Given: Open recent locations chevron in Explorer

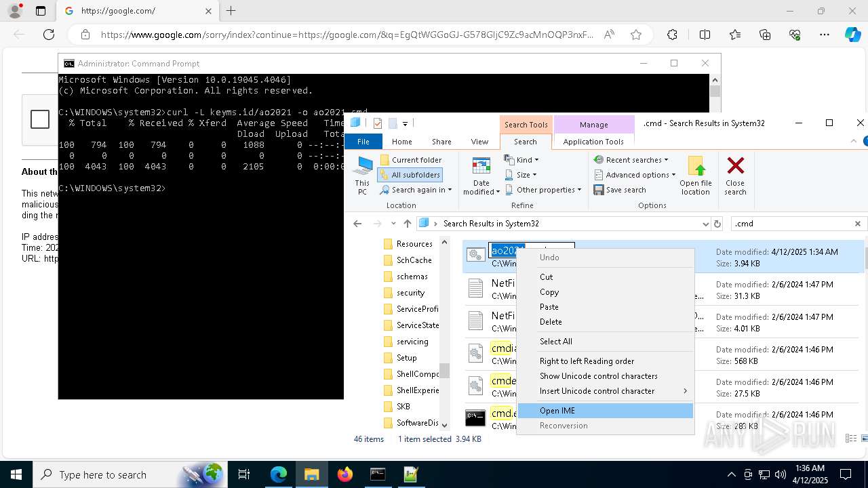Looking at the screenshot, I should coord(393,224).
